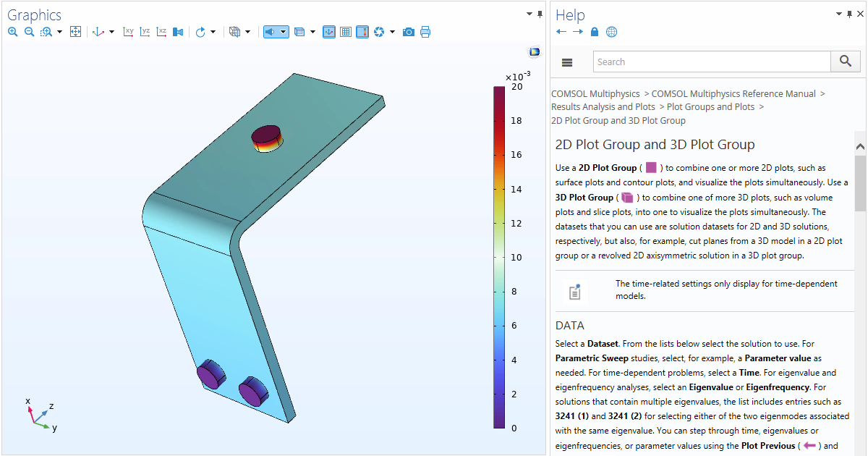
Task: Expand the Go to Default View dropdown
Action: click(x=111, y=32)
